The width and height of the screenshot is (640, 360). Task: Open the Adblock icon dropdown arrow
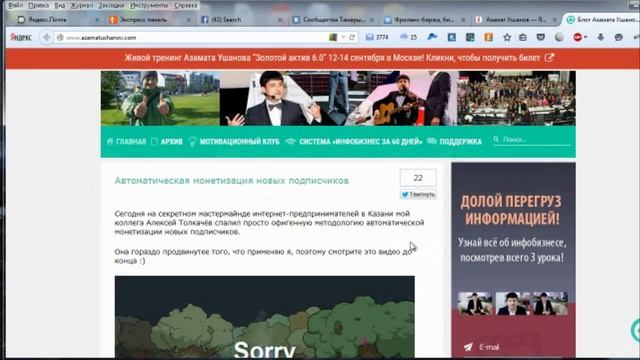[x=585, y=38]
